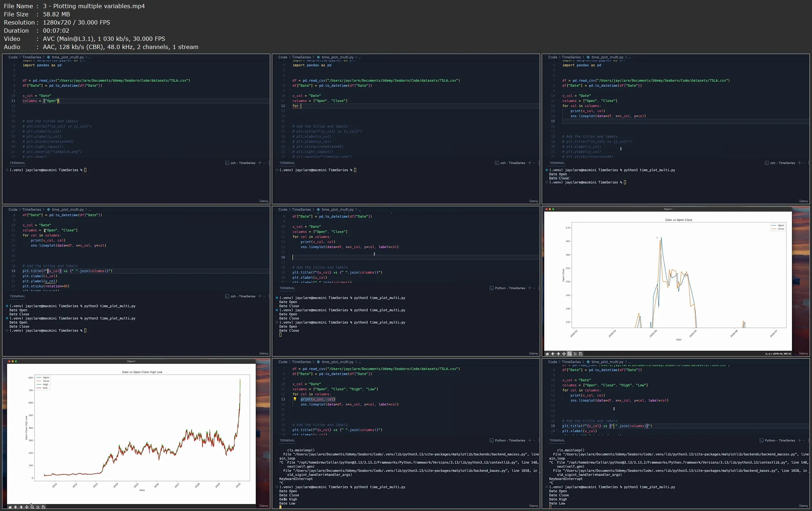Save the figure using the disk icon
The image size is (812, 511).
[581, 354]
